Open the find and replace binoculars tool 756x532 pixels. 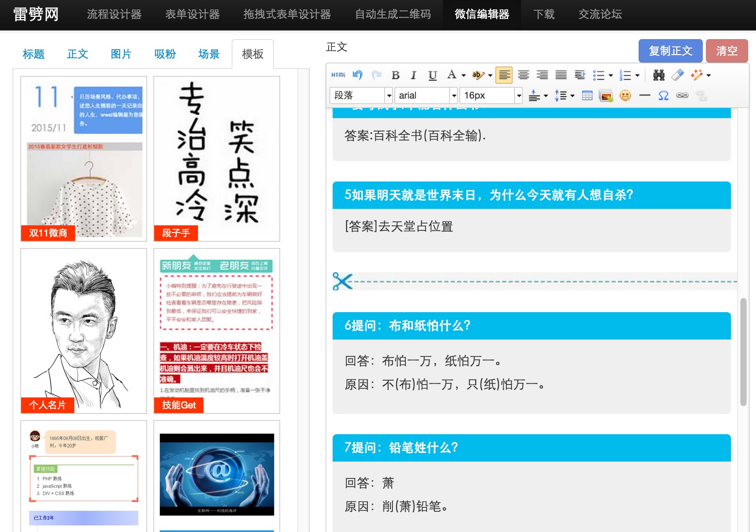pos(659,75)
